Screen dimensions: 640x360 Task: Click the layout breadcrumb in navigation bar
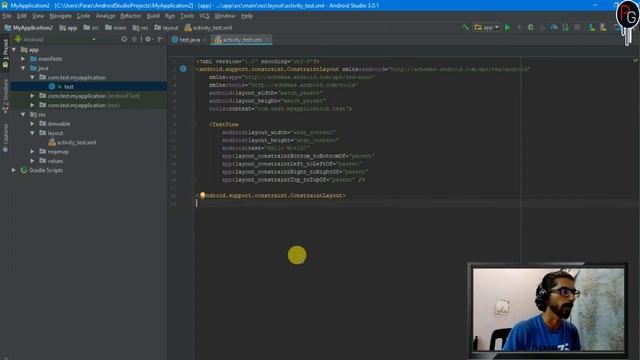(x=166, y=28)
